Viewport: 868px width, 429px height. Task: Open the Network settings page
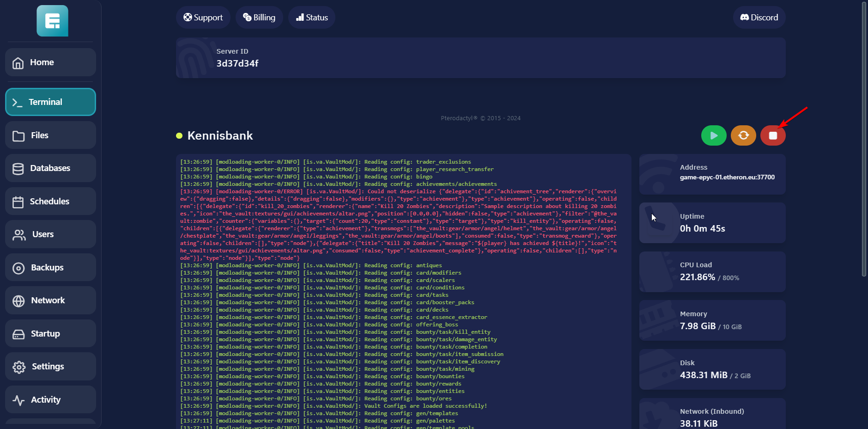tap(50, 300)
